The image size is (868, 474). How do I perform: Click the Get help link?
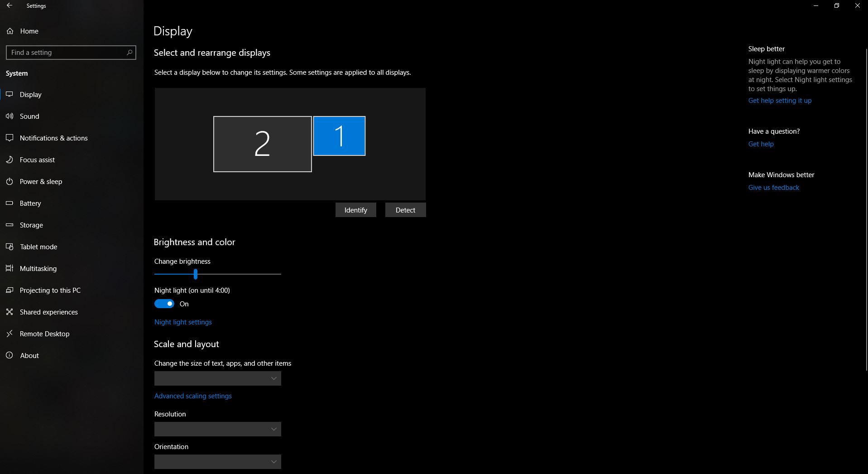pos(761,144)
